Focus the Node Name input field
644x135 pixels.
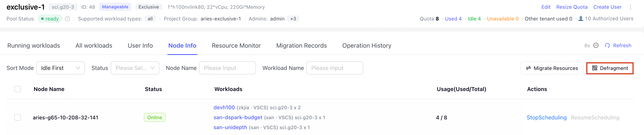[x=227, y=68]
